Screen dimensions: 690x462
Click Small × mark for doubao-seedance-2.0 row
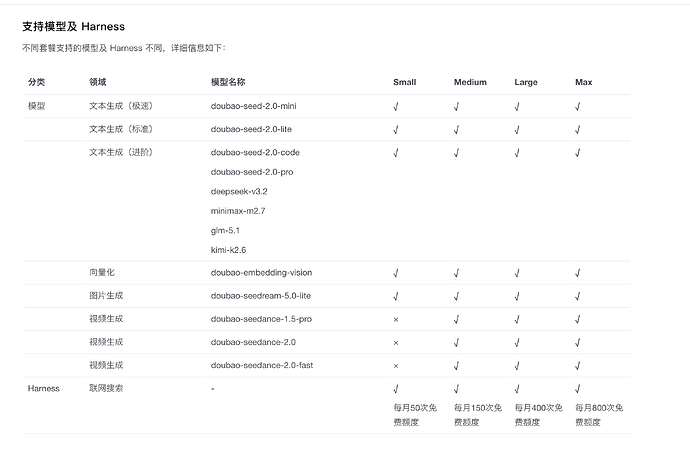coord(396,343)
